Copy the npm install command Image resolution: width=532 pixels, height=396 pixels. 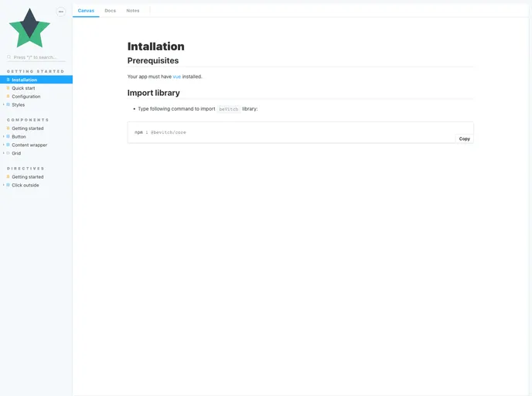point(464,138)
